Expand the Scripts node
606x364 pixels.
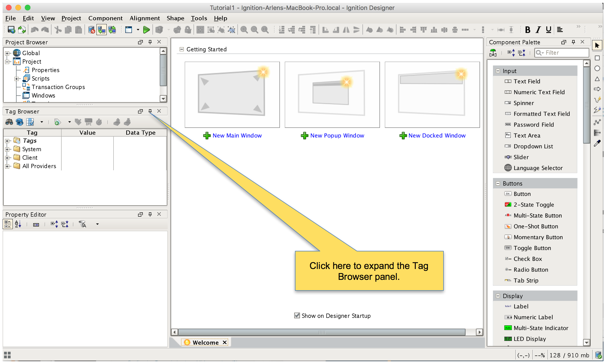tap(17, 79)
